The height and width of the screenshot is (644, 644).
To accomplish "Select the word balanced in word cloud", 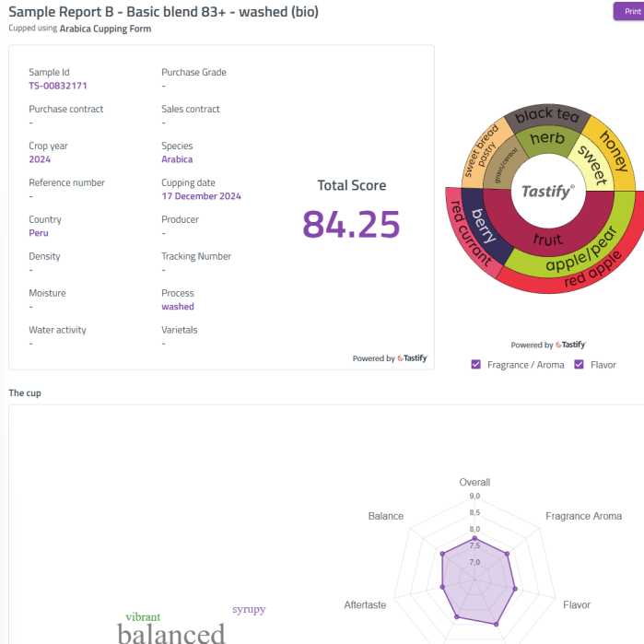I will click(x=171, y=634).
